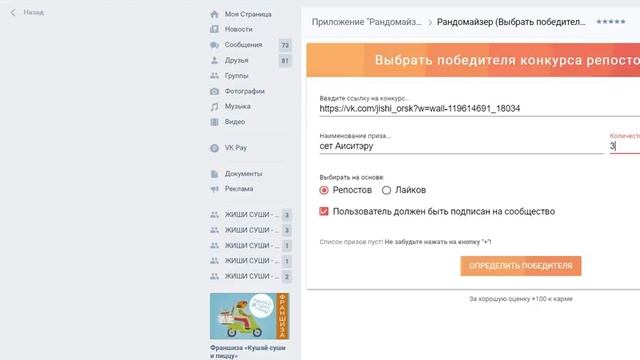Click the Назад link at the top left
The width and height of the screenshot is (640, 360).
coord(33,13)
